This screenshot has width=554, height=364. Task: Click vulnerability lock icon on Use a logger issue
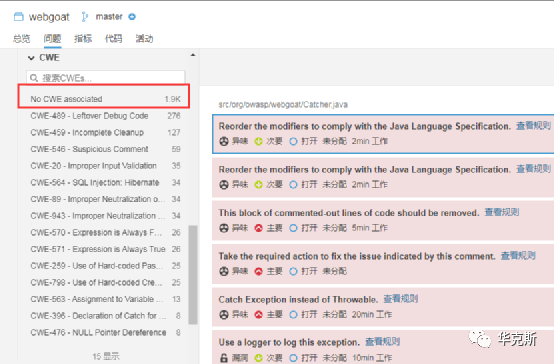[224, 358]
